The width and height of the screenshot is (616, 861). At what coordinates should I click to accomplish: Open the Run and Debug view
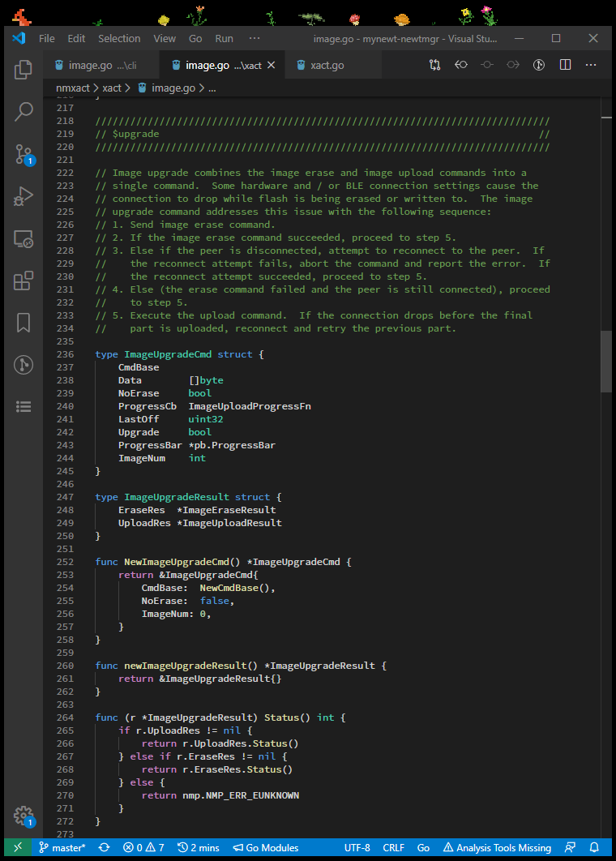pos(23,196)
